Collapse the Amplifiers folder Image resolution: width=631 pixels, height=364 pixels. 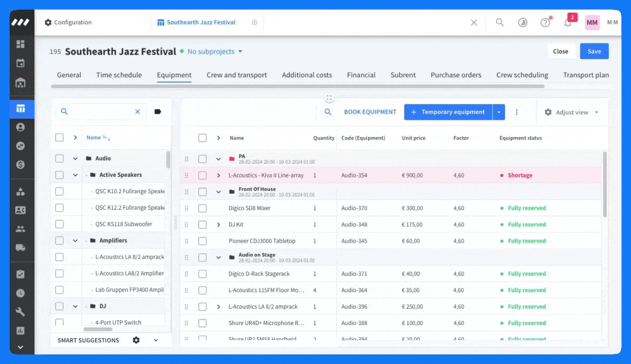tap(75, 241)
